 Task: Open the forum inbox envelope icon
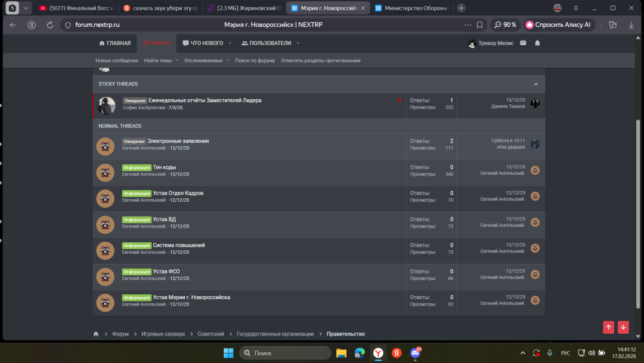[523, 43]
